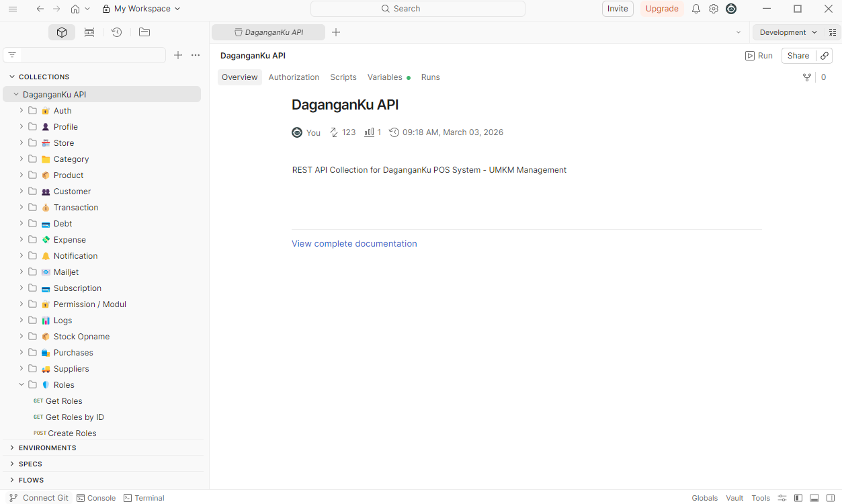
Task: Click the Share button
Action: tap(798, 56)
